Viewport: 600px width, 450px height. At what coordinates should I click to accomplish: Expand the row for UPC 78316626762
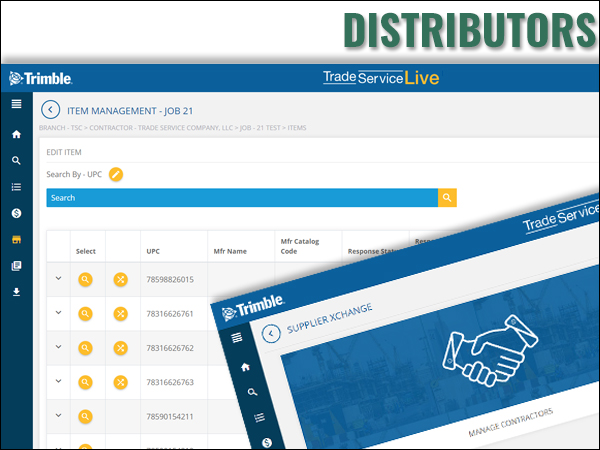point(59,347)
